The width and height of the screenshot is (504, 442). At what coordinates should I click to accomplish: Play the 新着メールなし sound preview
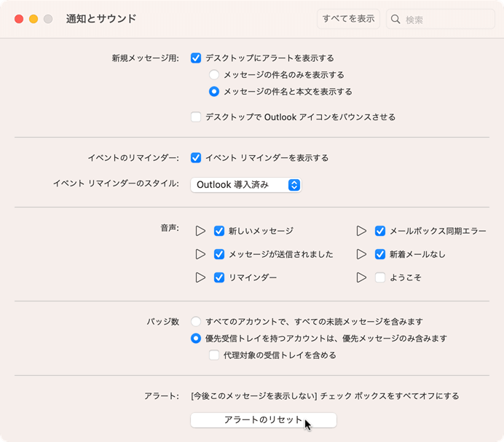tap(361, 254)
